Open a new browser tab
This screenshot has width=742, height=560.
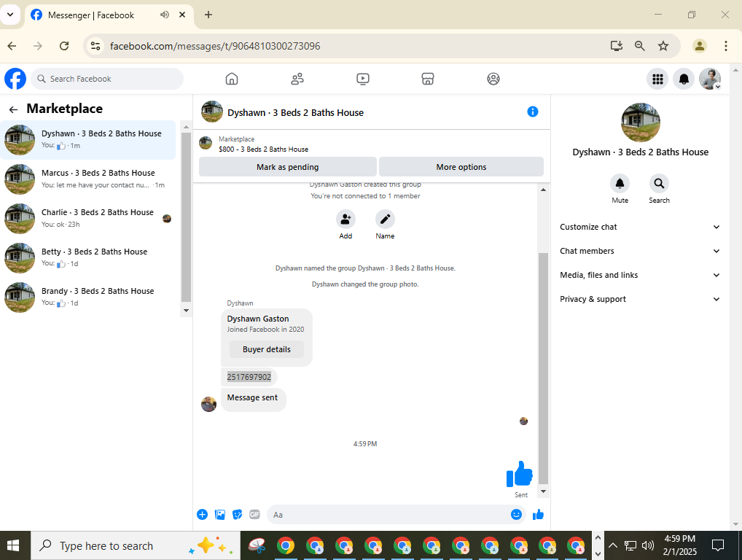click(208, 15)
